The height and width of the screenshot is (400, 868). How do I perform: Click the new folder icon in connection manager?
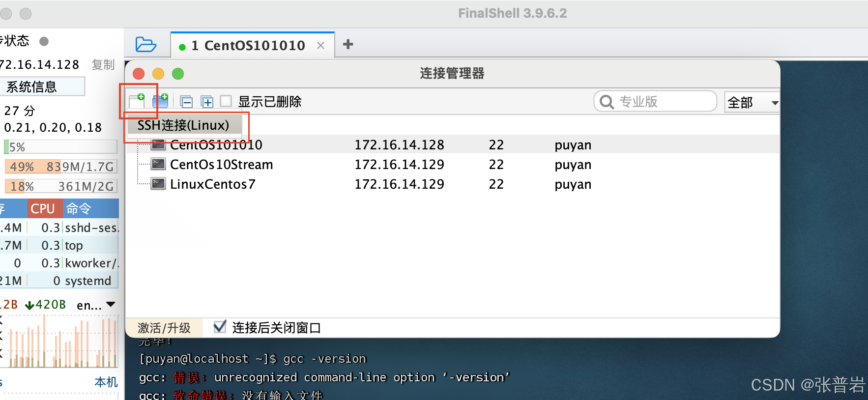coord(160,101)
